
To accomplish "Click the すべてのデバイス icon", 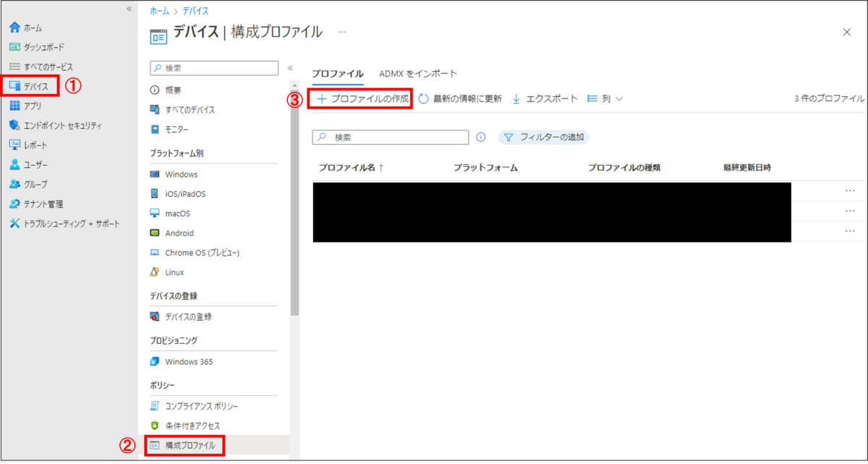I will pos(154,109).
